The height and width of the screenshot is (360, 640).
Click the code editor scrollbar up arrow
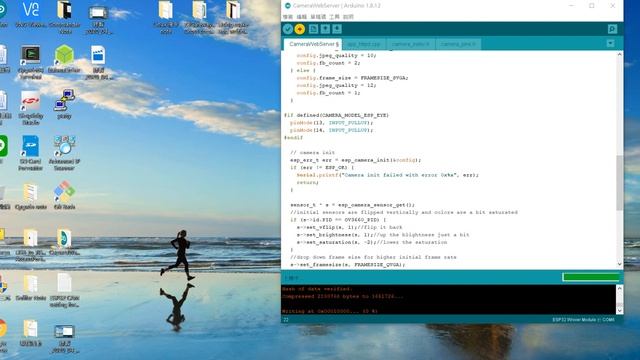(620, 54)
